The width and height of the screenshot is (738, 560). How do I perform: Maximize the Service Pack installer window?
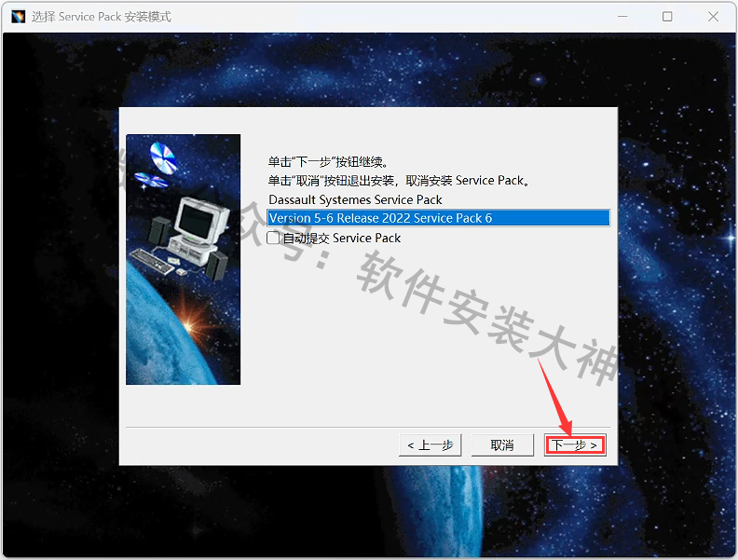point(667,17)
